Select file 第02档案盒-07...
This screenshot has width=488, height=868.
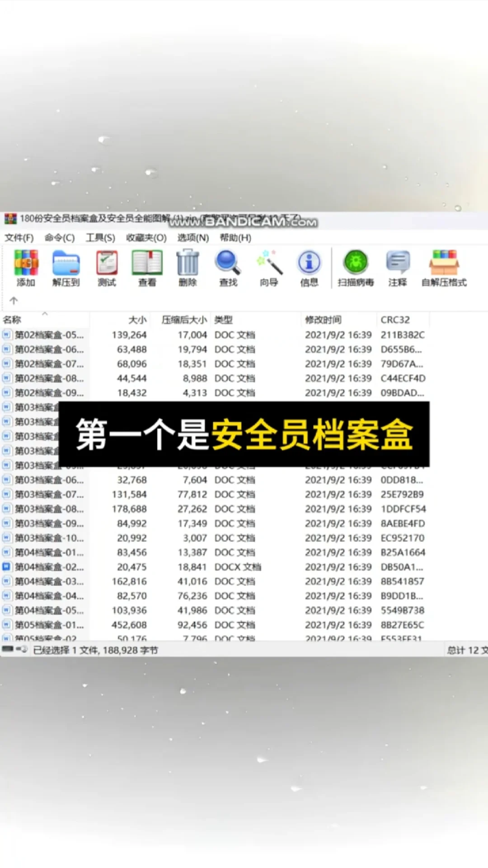49,364
